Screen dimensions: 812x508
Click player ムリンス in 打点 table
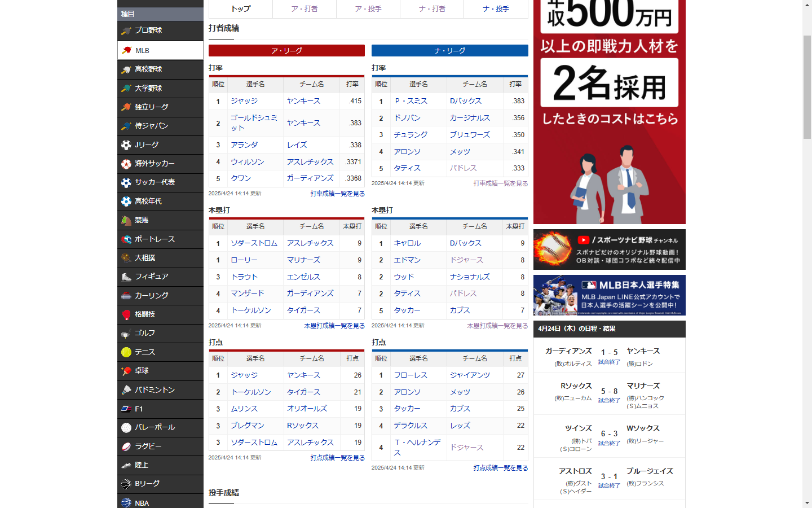pyautogui.click(x=244, y=409)
